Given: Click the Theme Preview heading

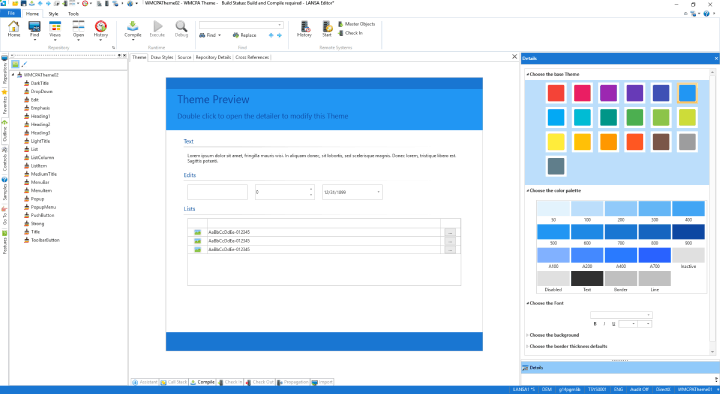Looking at the screenshot, I should coord(213,99).
